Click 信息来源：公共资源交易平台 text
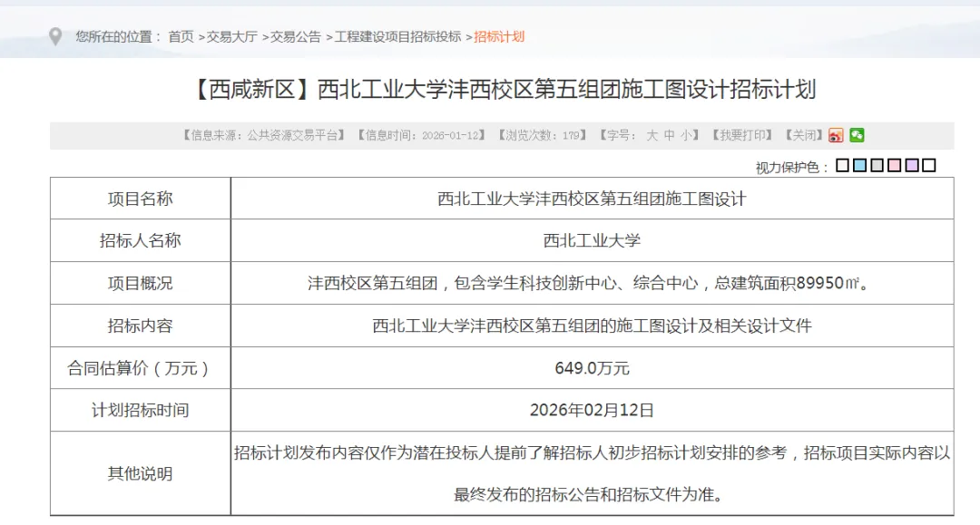Image resolution: width=980 pixels, height=525 pixels. [x=264, y=135]
